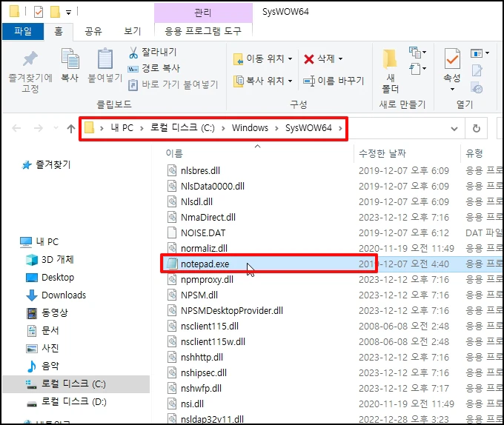Image resolution: width=504 pixels, height=425 pixels.
Task: Click the quick access new folder icon
Action: [x=55, y=12]
